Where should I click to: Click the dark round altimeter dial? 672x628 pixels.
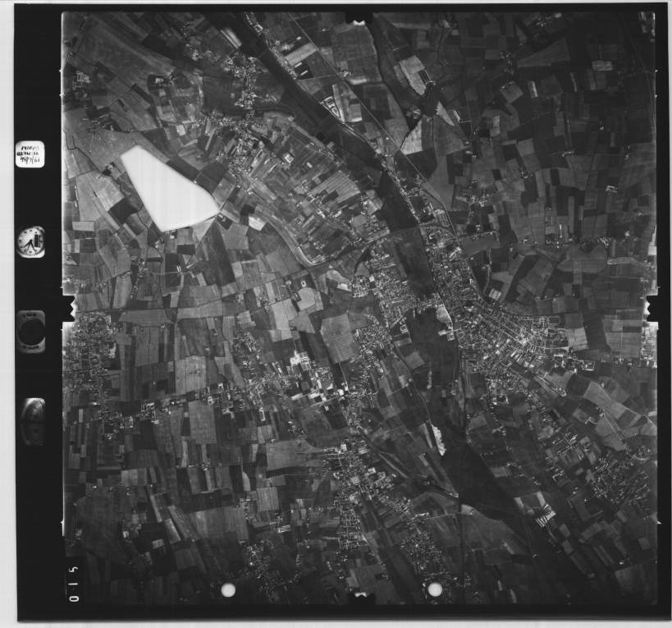31,331
